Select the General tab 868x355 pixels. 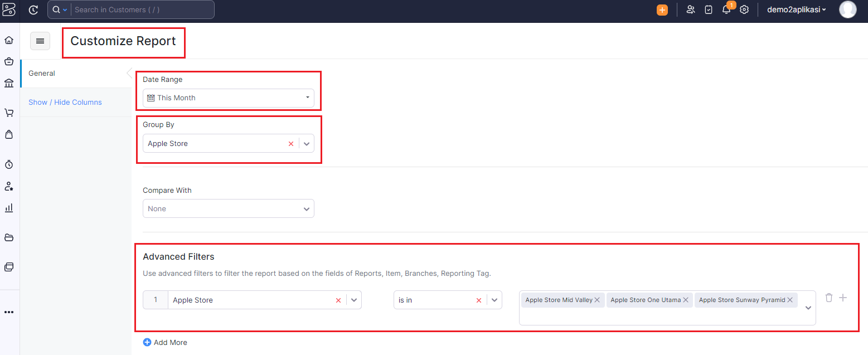[x=75, y=74]
